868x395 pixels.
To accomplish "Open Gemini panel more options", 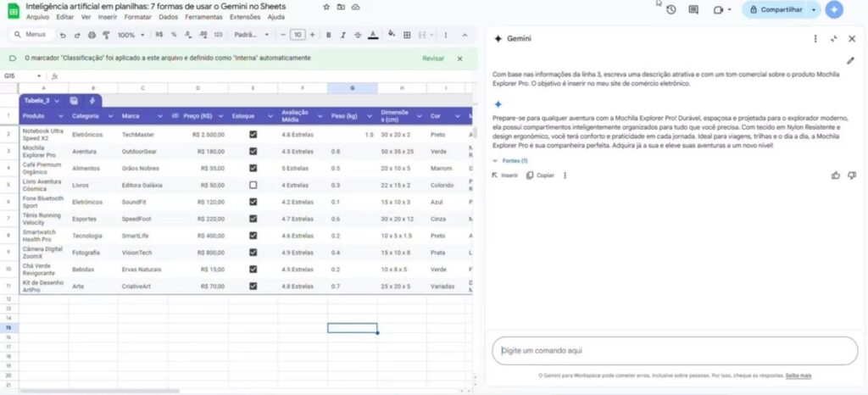I will [815, 39].
